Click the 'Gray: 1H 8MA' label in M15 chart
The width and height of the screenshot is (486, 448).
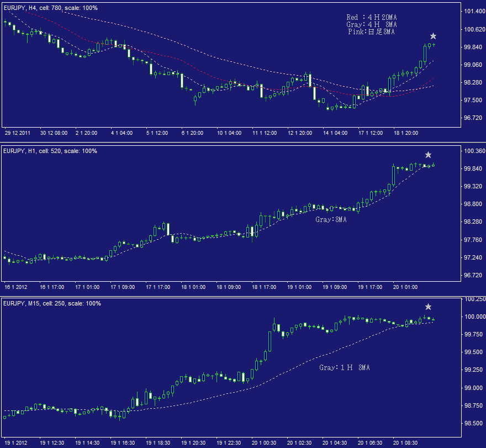(345, 368)
